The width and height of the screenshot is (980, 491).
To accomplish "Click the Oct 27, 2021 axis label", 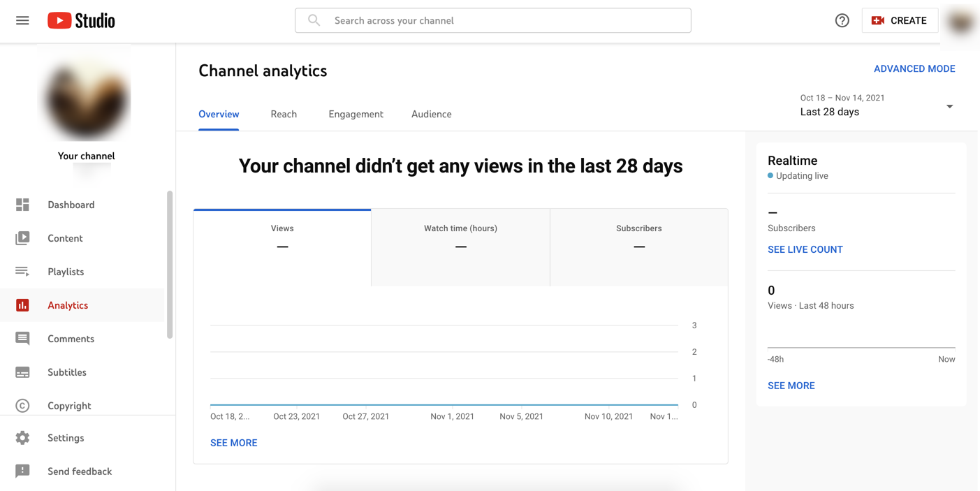I will [x=366, y=416].
